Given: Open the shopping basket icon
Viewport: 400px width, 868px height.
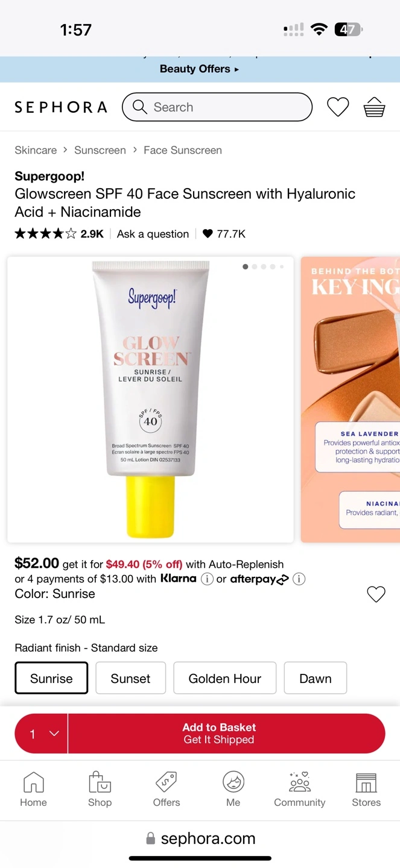Looking at the screenshot, I should point(374,107).
